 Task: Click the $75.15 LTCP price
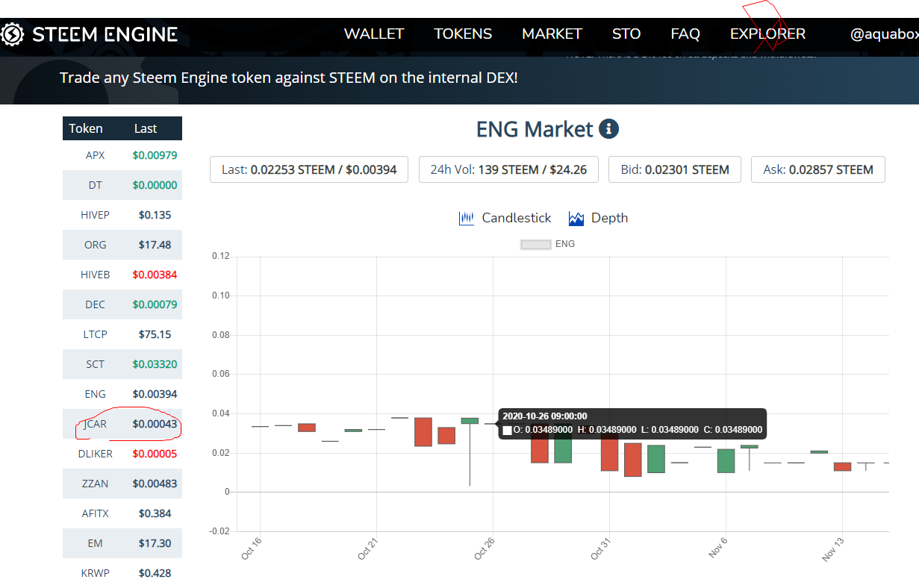click(x=155, y=334)
